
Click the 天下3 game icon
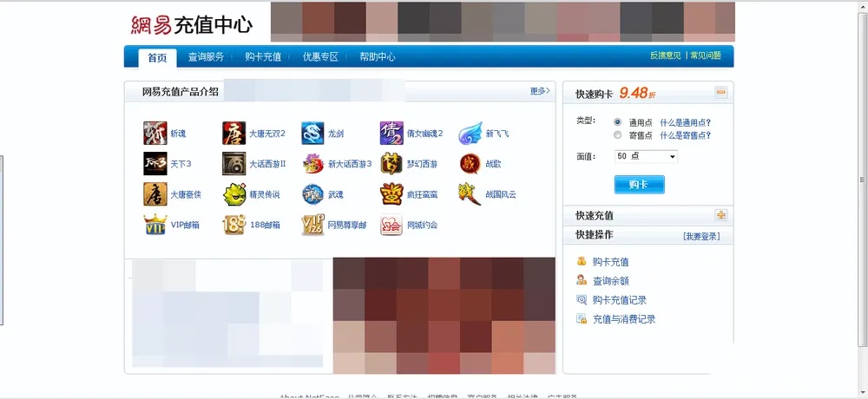pyautogui.click(x=155, y=164)
